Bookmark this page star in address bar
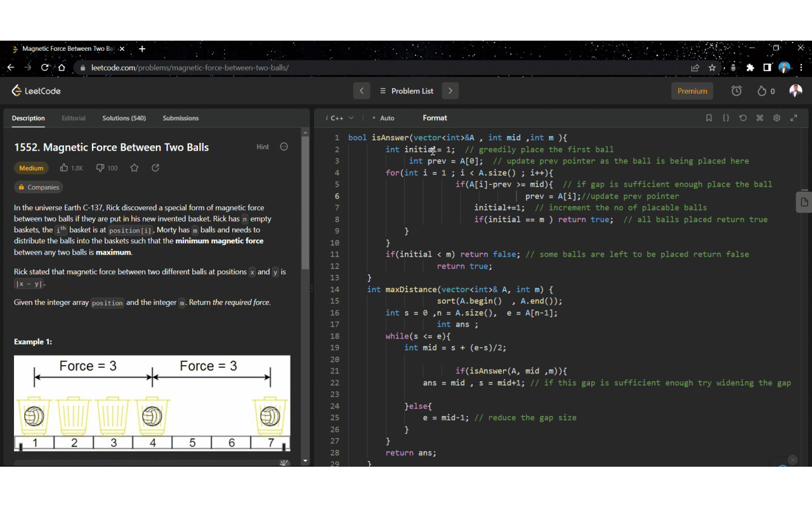Viewport: 812px width, 508px height. (x=712, y=67)
